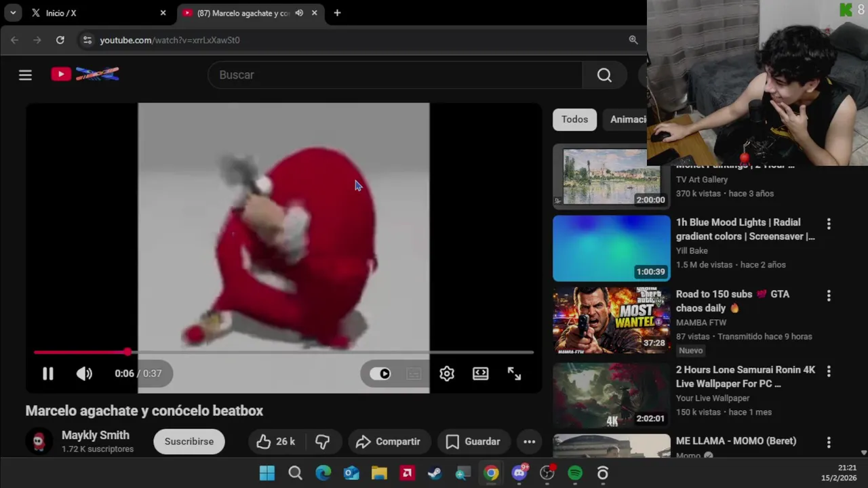Click the video title 'Marcelo agachate y conócelo beatbox'
The image size is (868, 488).
tap(144, 411)
